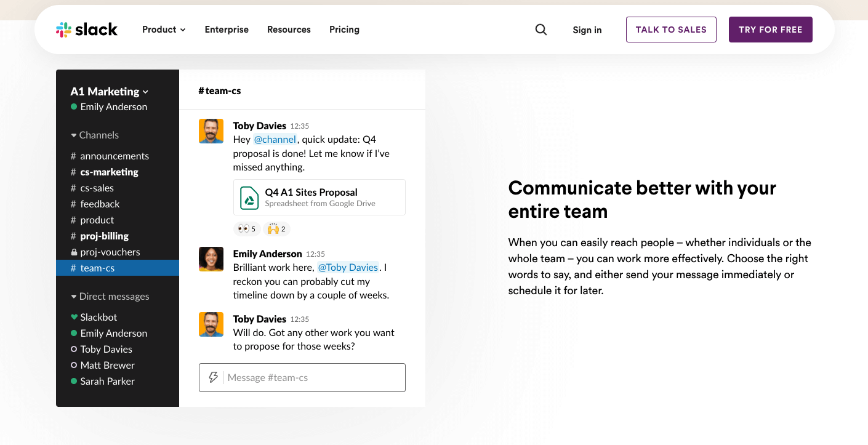Click the hash icon beside team-cs
Image resolution: width=868 pixels, height=445 pixels.
click(x=72, y=268)
